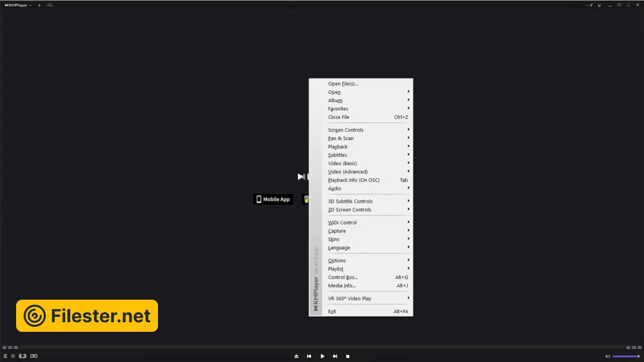Click the play button
This screenshot has height=362, width=644.
(x=323, y=356)
